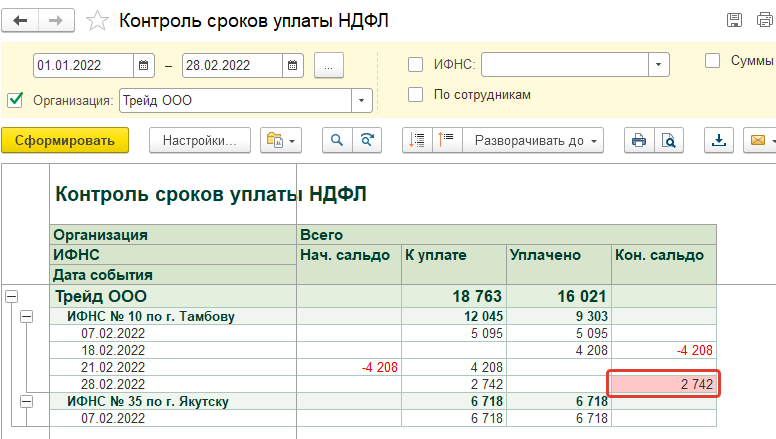Click 2 742 in К уплате column

[486, 385]
